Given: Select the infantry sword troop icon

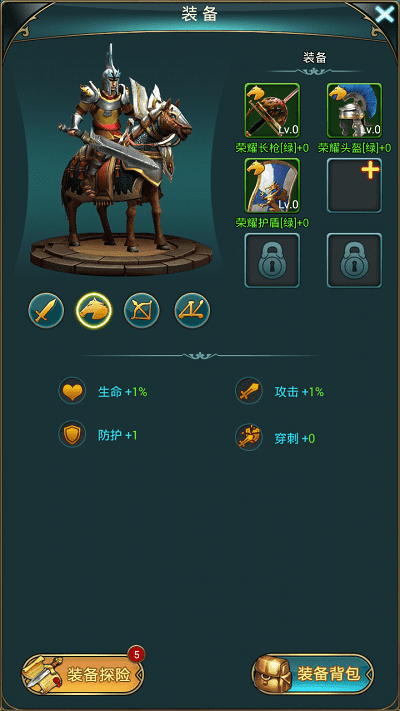Looking at the screenshot, I should pos(46,311).
